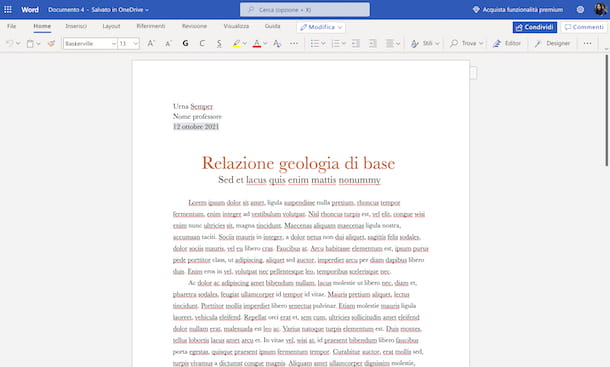Screen dimensions: 610x367
Task: Click the paragraph alignment icon
Action: pyautogui.click(x=389, y=44)
